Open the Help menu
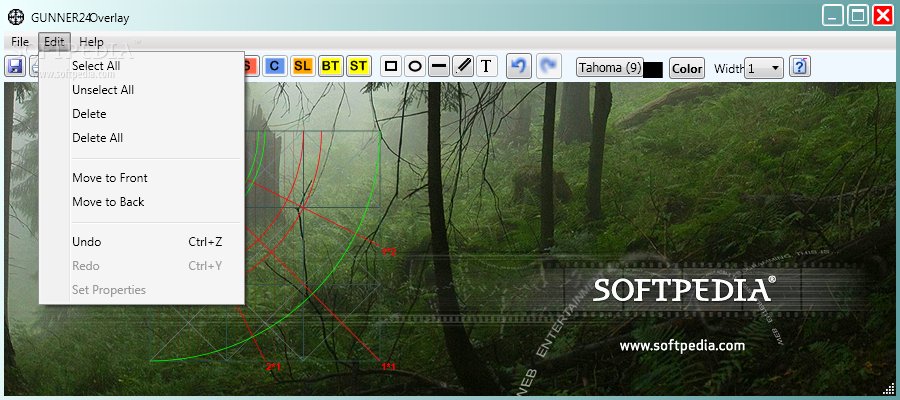 click(91, 42)
